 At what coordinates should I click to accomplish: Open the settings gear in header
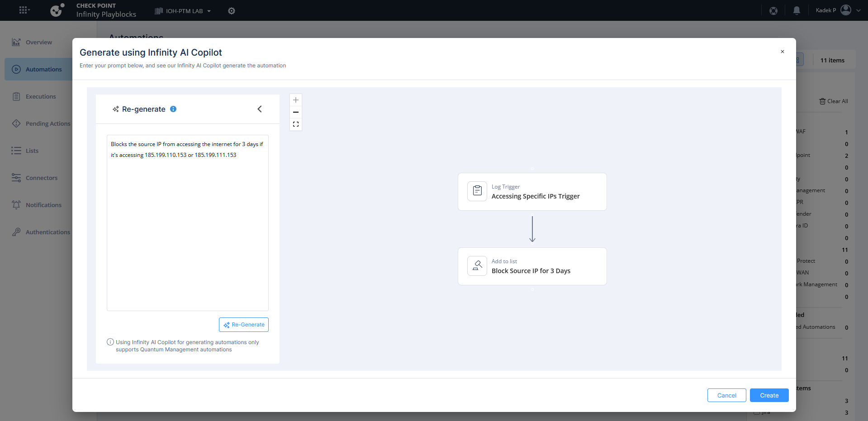click(232, 11)
